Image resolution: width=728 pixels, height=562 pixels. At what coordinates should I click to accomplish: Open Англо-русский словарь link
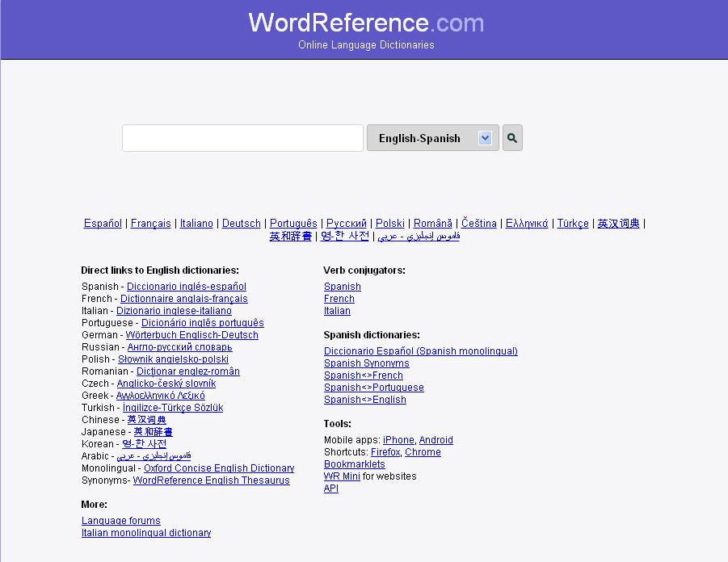tap(179, 346)
